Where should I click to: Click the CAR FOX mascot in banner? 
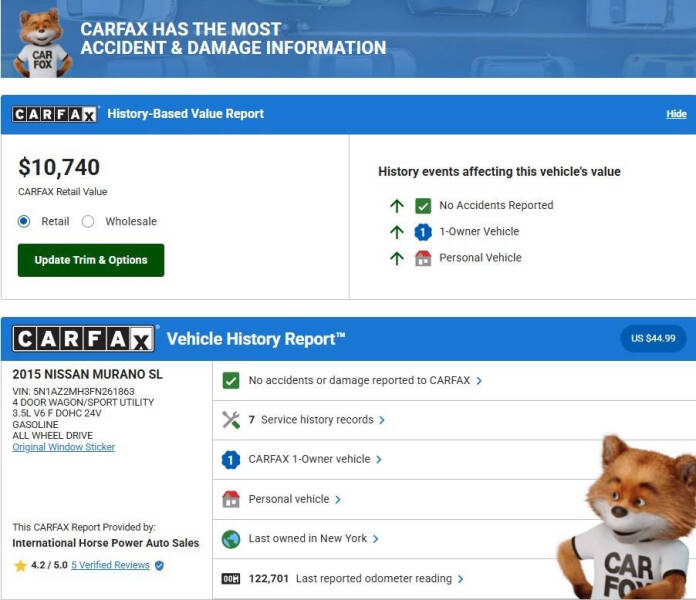41,42
